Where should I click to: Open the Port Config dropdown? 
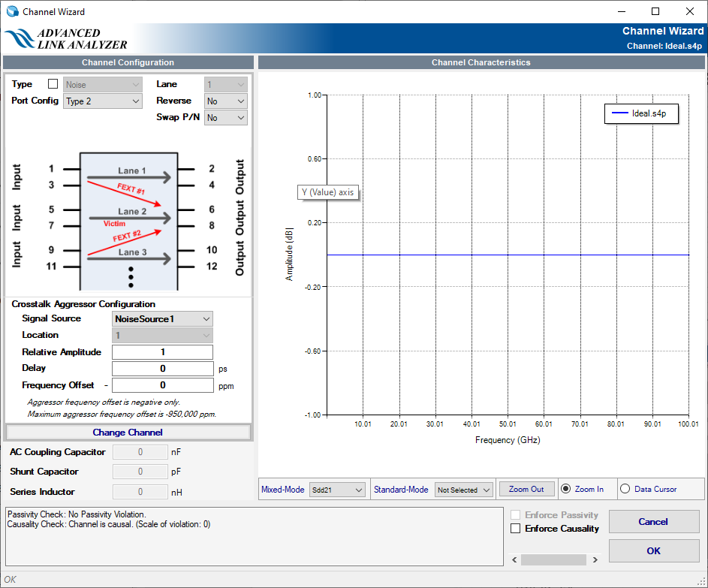103,101
